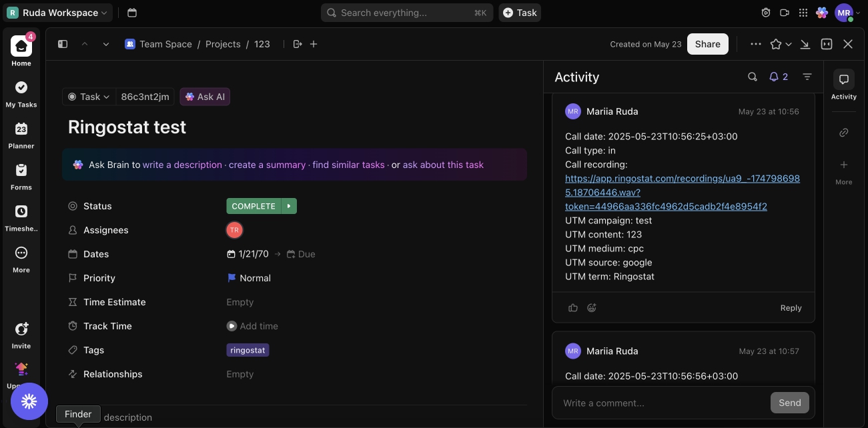Click the ringostat tag
868x428 pixels.
[x=248, y=350]
